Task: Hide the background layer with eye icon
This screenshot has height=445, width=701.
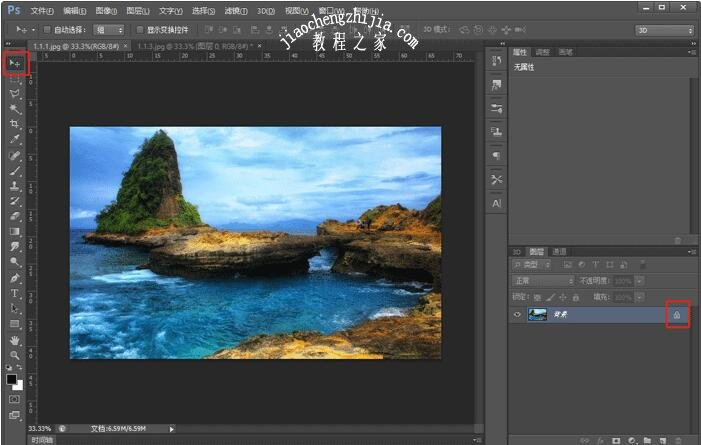Action: click(517, 315)
